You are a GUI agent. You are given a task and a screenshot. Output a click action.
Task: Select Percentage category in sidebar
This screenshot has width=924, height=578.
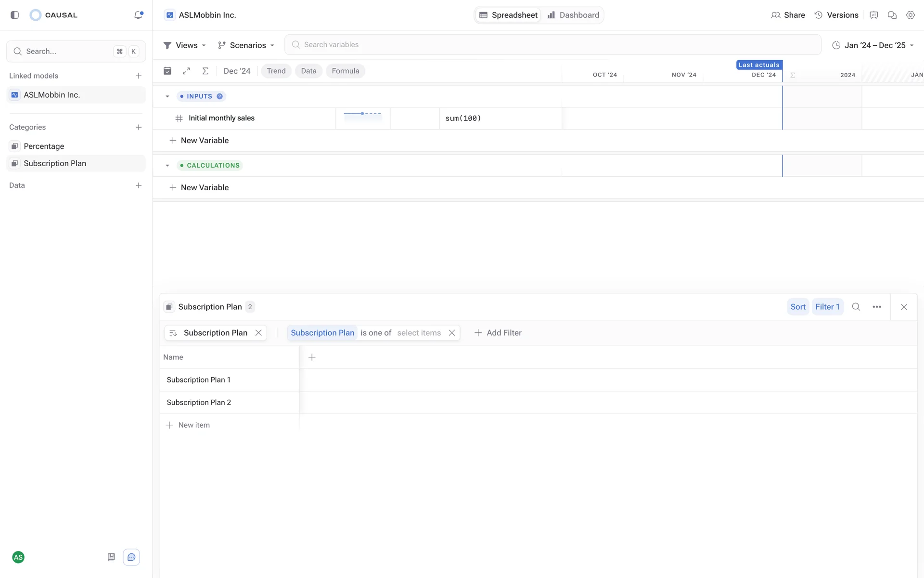pos(44,146)
